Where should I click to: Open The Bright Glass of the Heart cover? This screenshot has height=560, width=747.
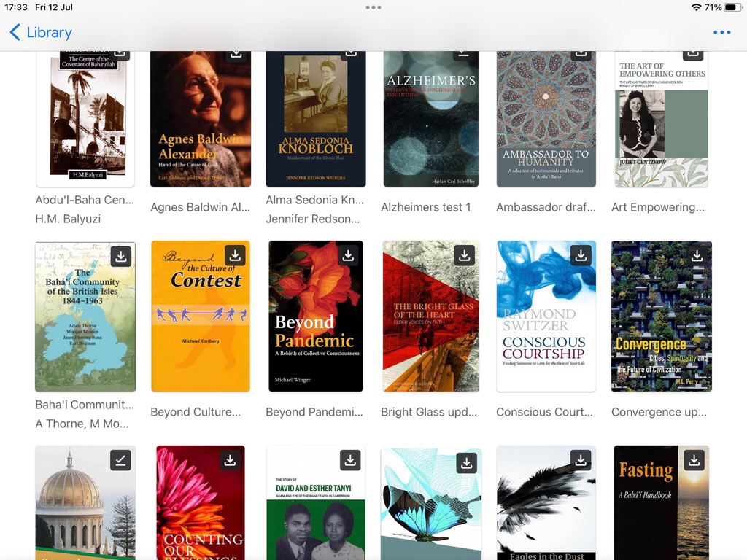(x=431, y=316)
